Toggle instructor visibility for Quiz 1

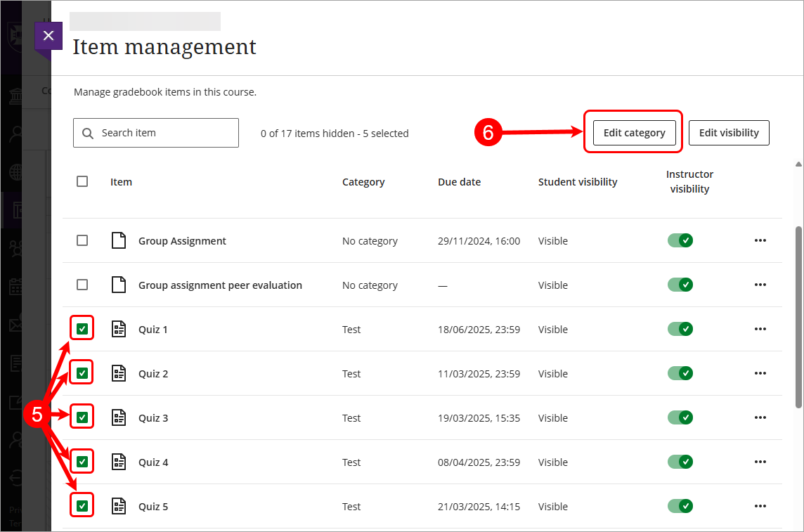tap(680, 329)
